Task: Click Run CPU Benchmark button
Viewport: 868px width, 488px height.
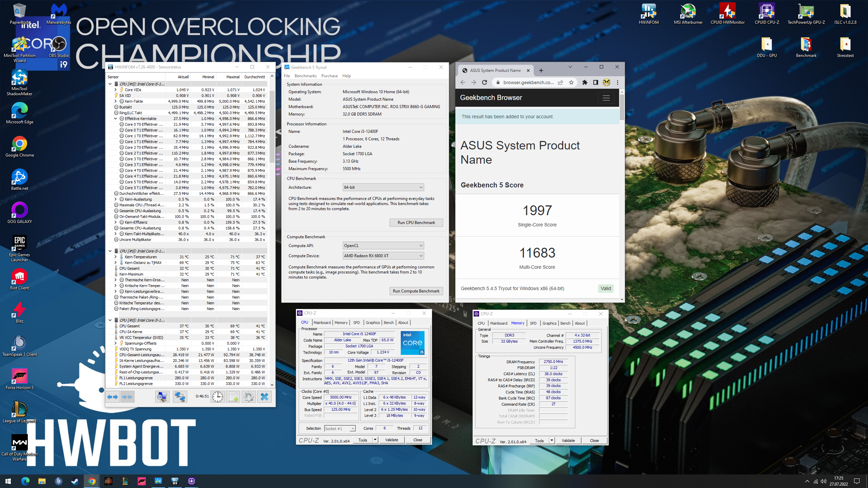Action: [x=416, y=223]
